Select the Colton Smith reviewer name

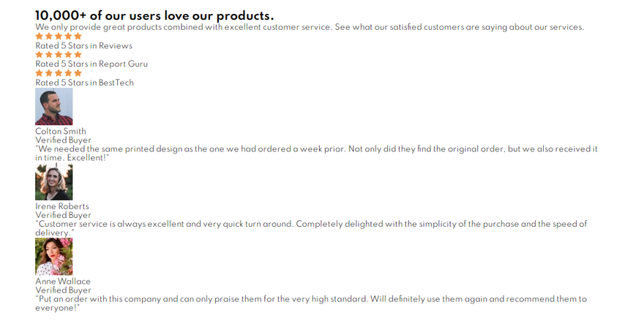tap(61, 132)
